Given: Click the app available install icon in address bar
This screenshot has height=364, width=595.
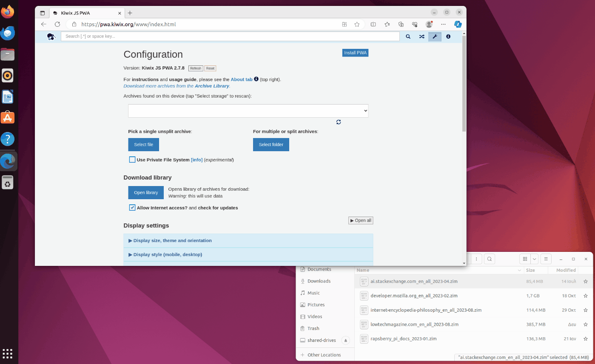Looking at the screenshot, I should click(x=344, y=24).
